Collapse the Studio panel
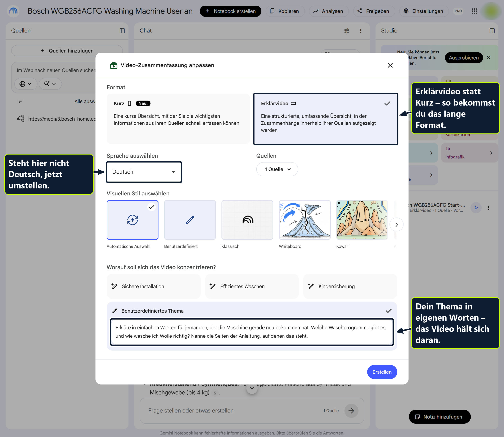This screenshot has width=504, height=437. coord(492,31)
